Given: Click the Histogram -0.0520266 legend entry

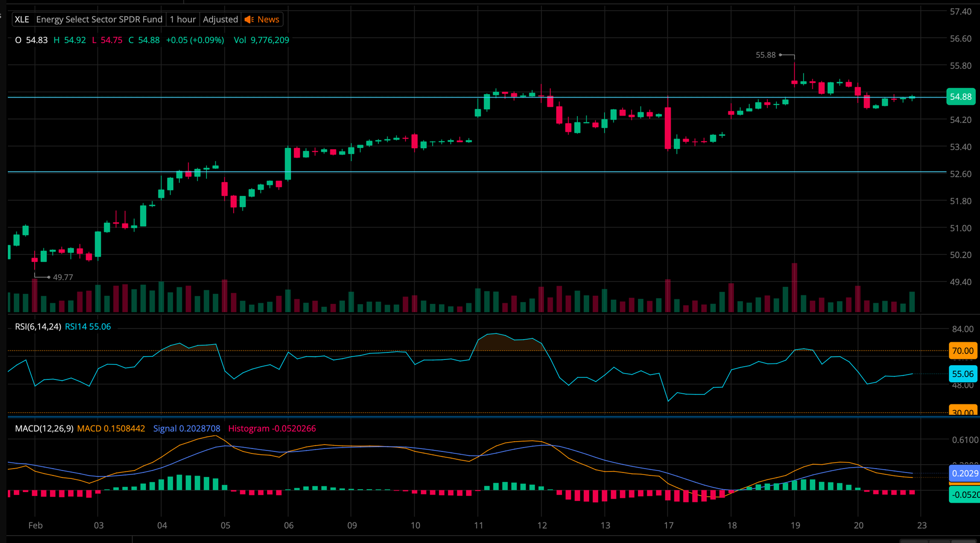Looking at the screenshot, I should [272, 428].
